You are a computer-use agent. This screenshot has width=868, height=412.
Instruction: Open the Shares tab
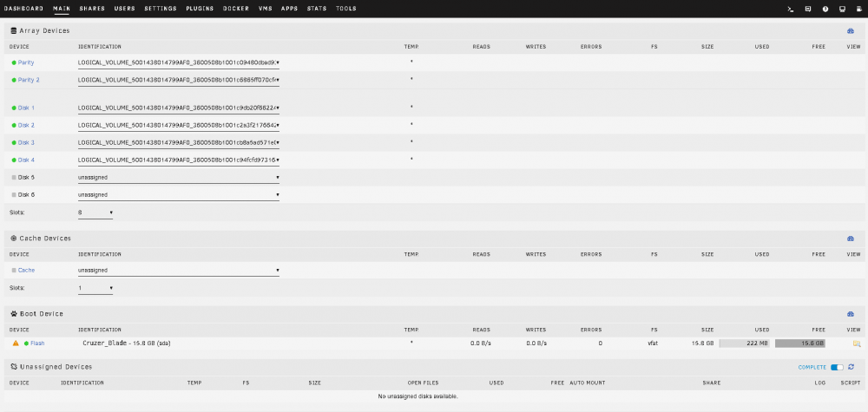[x=93, y=9]
